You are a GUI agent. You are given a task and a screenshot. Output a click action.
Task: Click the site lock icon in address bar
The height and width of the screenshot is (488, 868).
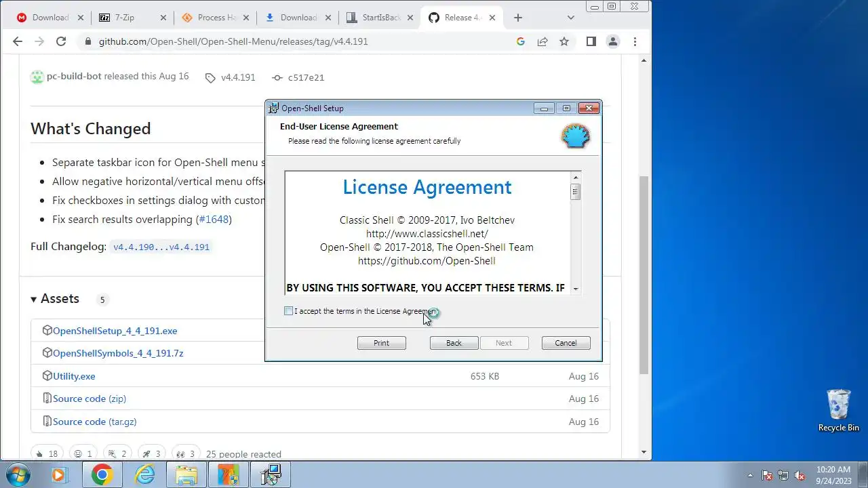pyautogui.click(x=87, y=41)
